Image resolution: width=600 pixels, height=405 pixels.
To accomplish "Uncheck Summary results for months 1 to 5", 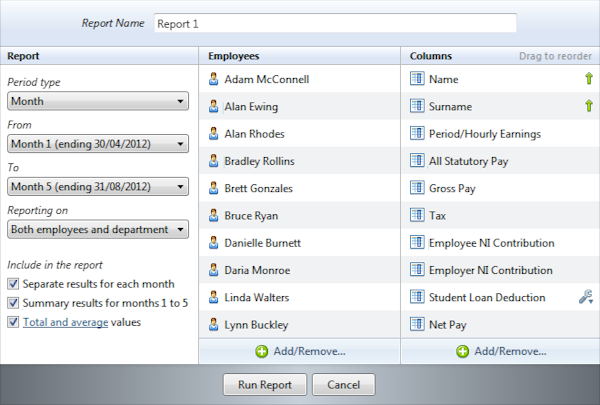I will (13, 303).
